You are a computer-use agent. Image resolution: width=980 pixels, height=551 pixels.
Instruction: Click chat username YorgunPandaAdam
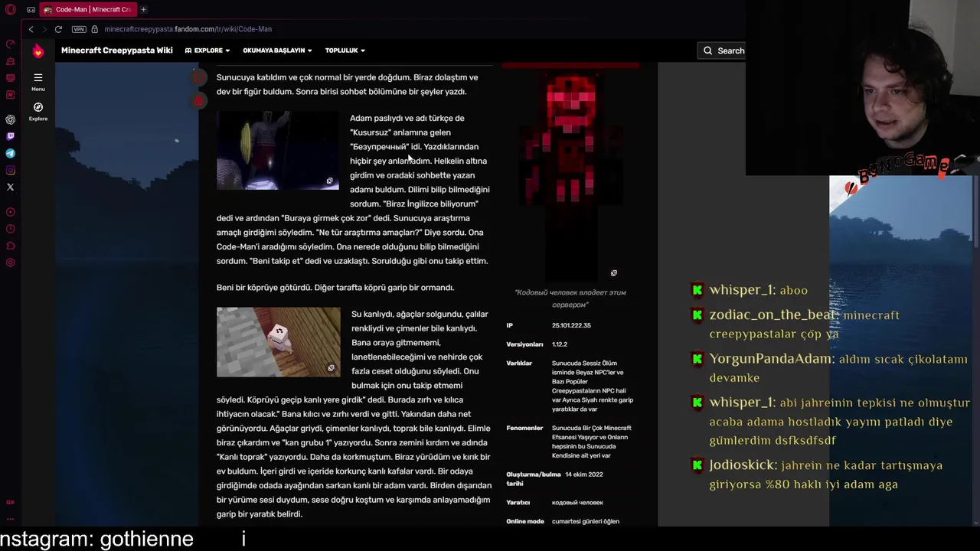[x=770, y=359]
